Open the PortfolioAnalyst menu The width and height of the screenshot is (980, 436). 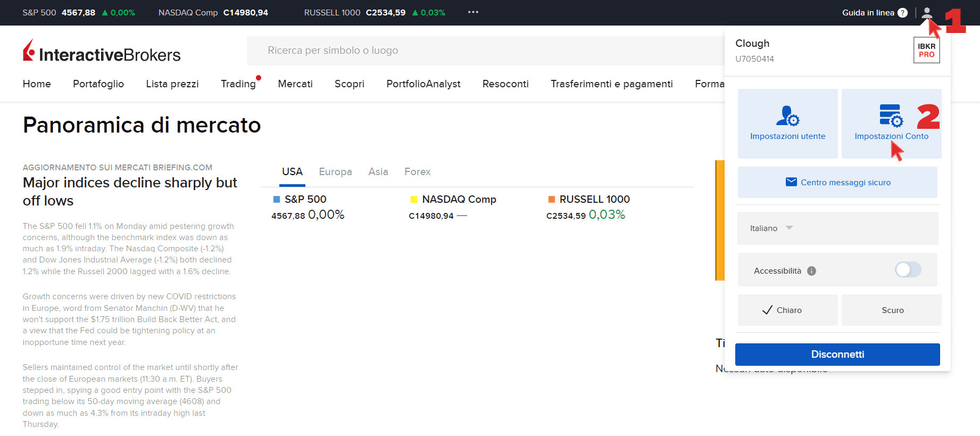click(x=423, y=84)
